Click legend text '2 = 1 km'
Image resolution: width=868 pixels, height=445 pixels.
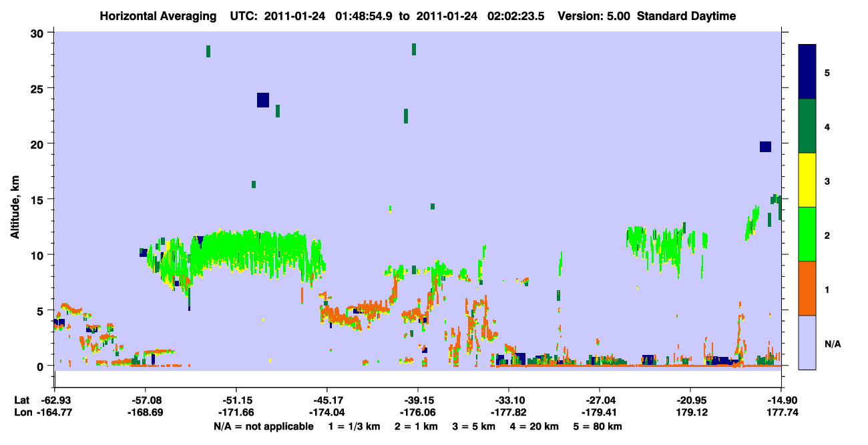pyautogui.click(x=416, y=426)
